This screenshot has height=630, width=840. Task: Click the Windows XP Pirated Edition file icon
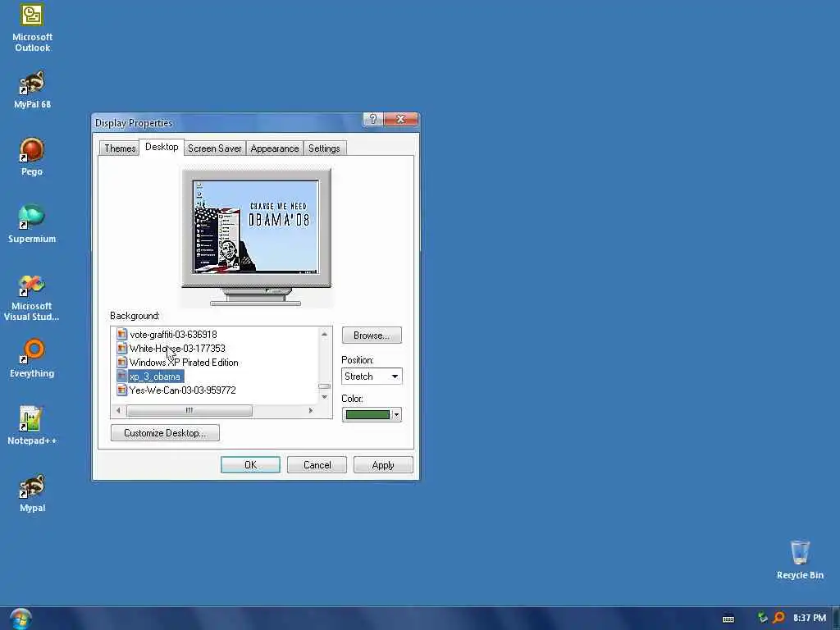(x=121, y=362)
